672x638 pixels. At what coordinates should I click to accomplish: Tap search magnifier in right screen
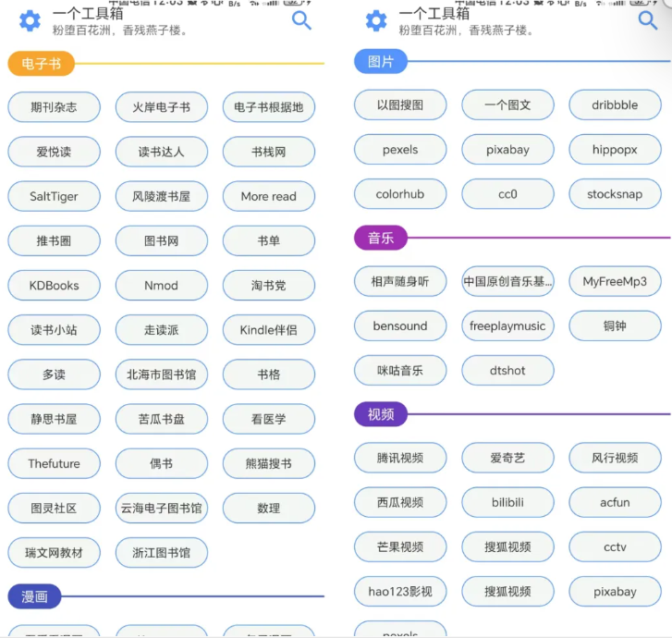tap(648, 20)
